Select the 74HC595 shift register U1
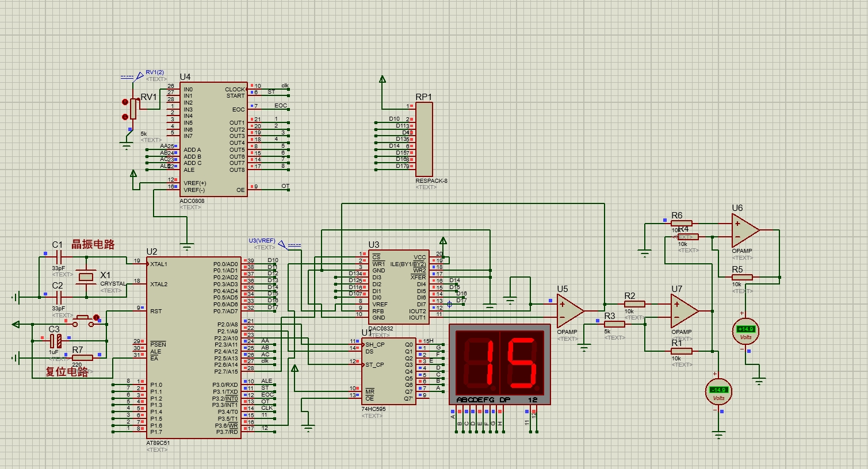 pyautogui.click(x=389, y=371)
